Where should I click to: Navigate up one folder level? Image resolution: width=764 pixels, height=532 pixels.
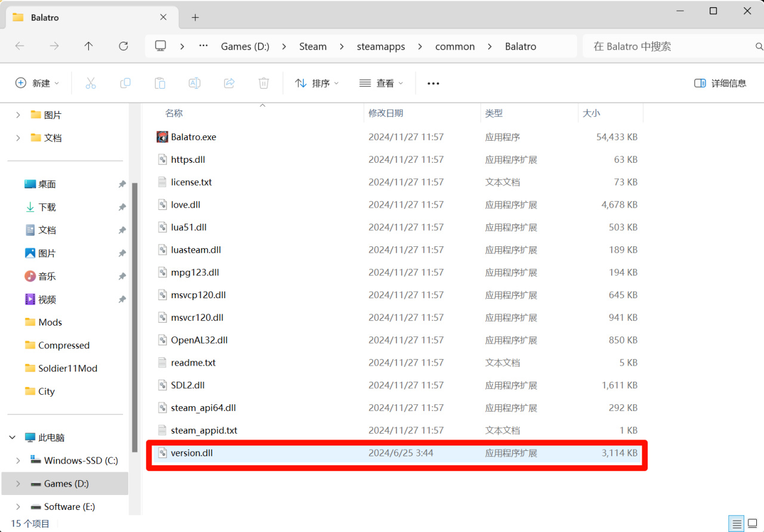point(89,46)
